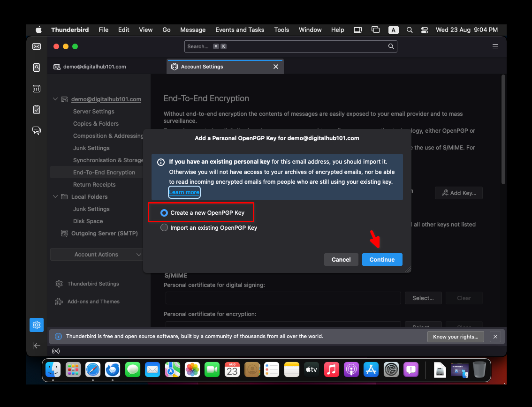Open the Account Actions dropdown
This screenshot has height=407, width=532.
click(96, 254)
